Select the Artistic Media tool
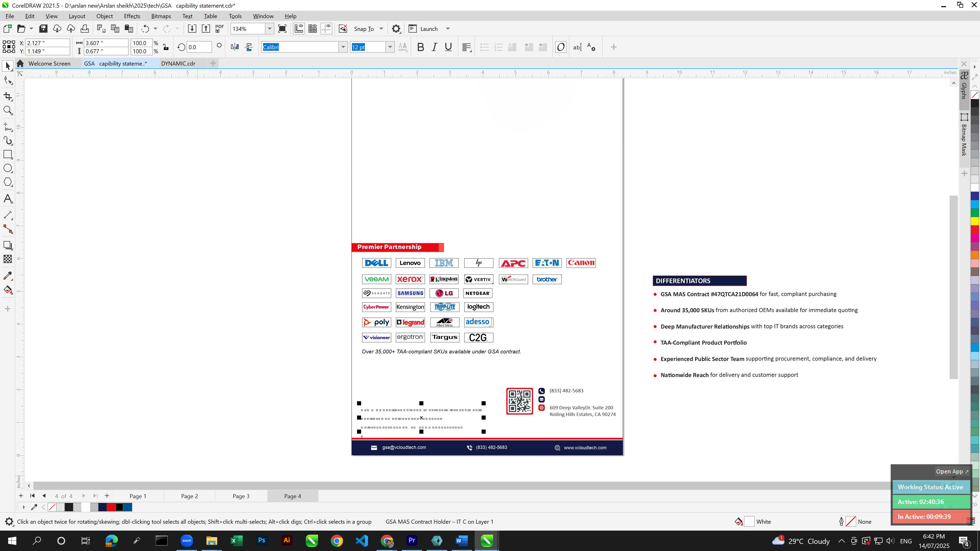The height and width of the screenshot is (551, 980). tap(8, 141)
